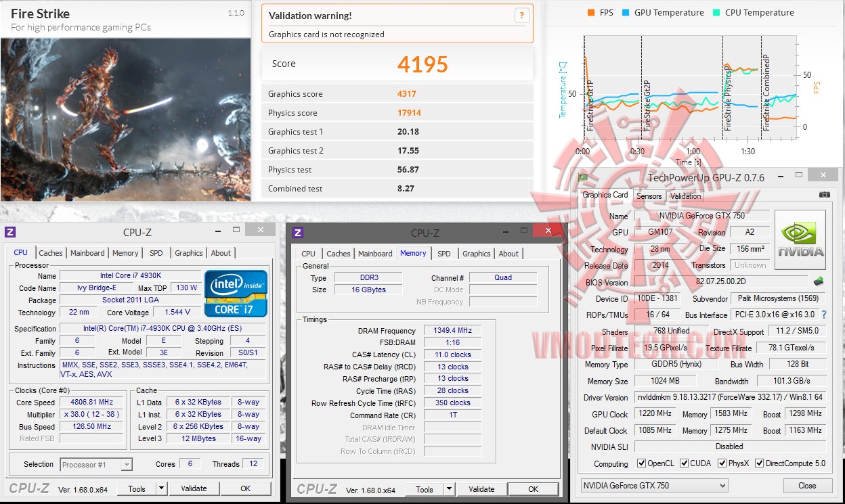Click the Close button in GPU-Z
This screenshot has width=845, height=504.
[807, 485]
